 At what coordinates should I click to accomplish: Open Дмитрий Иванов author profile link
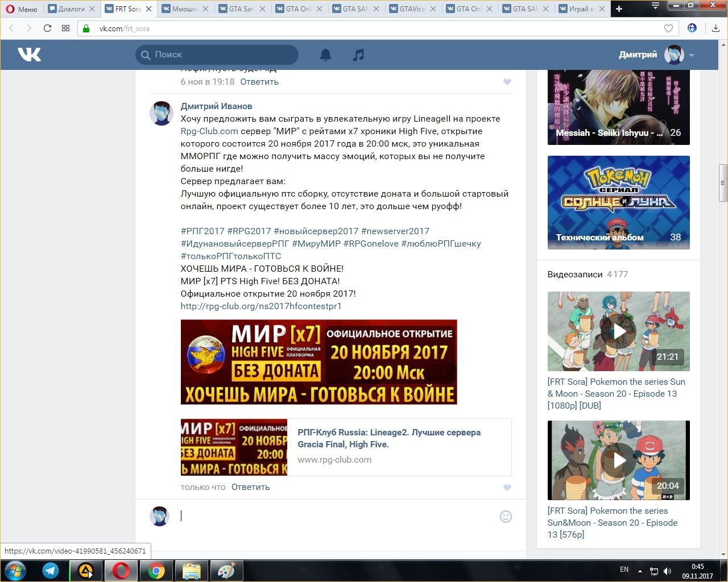(216, 106)
